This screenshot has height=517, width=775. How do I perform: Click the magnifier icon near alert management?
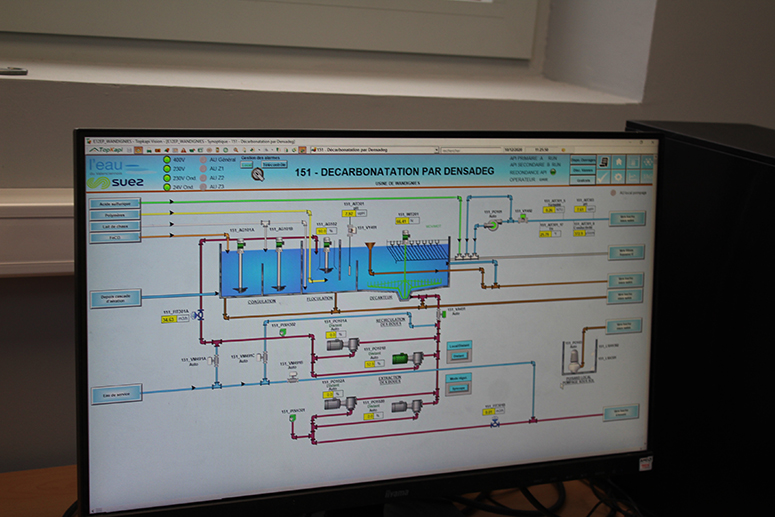(258, 174)
